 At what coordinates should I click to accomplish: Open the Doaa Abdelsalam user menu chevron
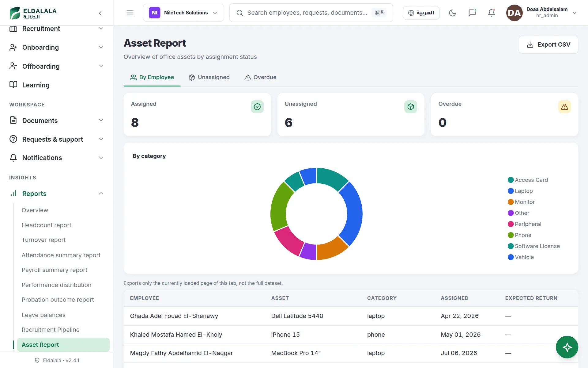click(575, 13)
